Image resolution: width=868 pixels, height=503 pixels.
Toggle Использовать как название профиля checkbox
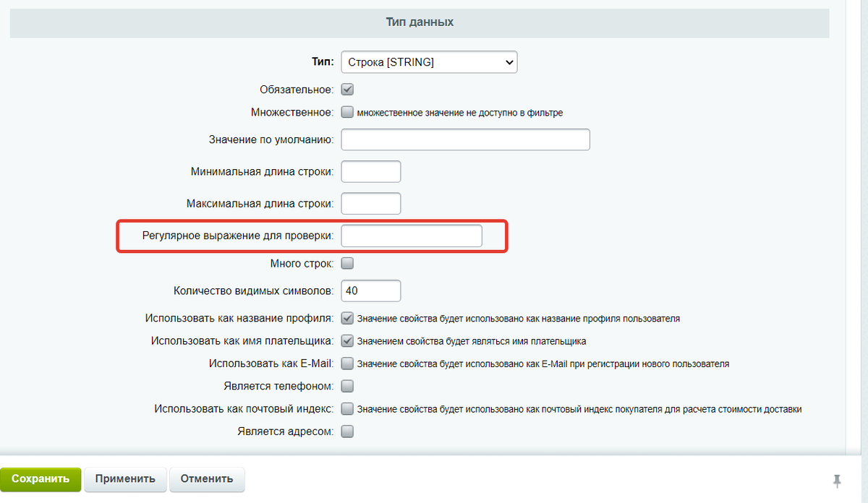point(347,318)
